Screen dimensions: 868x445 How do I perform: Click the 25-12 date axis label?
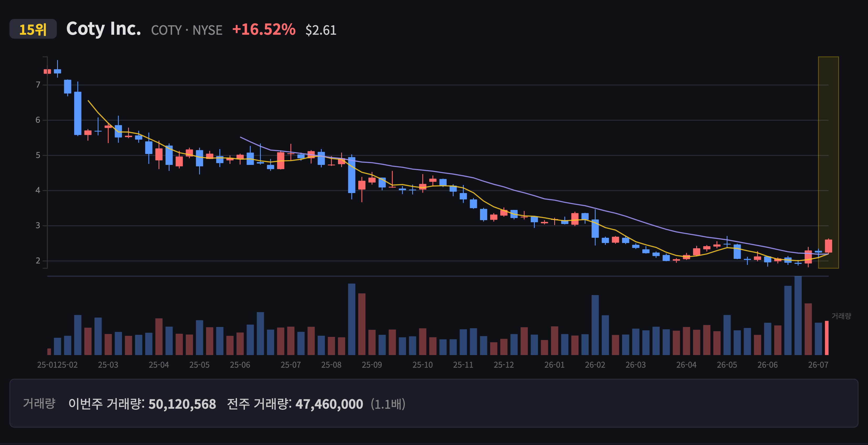pos(504,365)
